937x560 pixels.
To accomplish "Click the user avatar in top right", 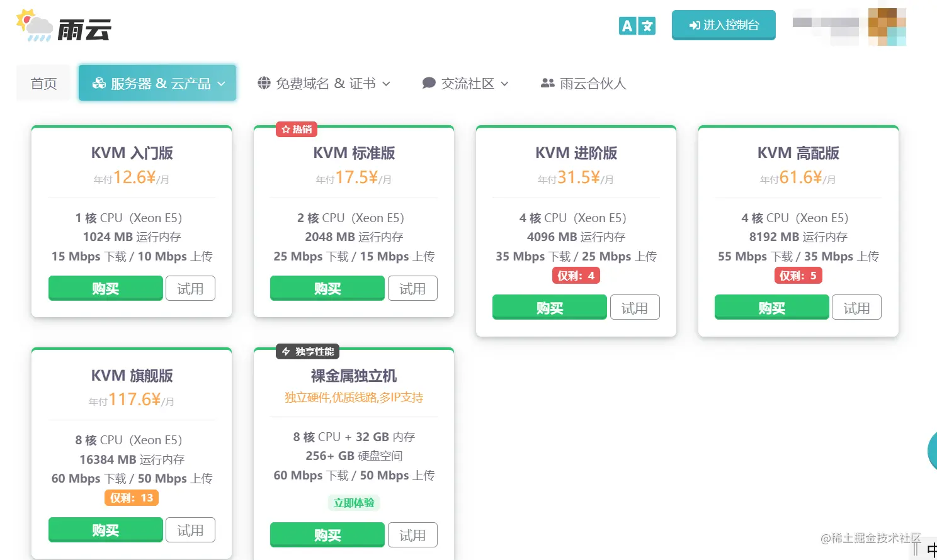I will tap(887, 26).
